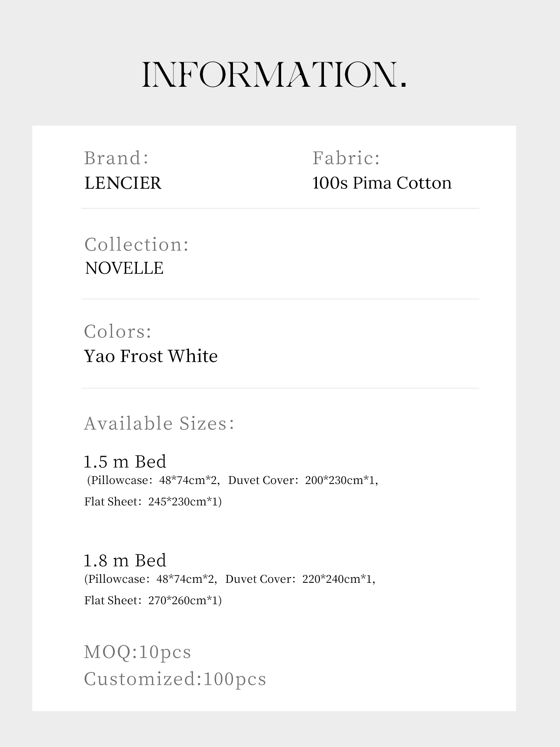The width and height of the screenshot is (560, 747).
Task: Click the NOVELLE collection name
Action: point(124,268)
